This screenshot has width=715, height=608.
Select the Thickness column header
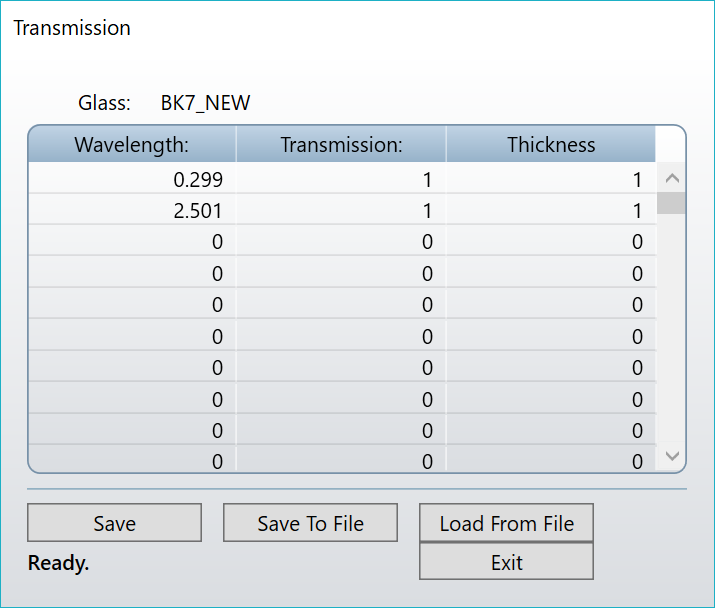click(551, 144)
